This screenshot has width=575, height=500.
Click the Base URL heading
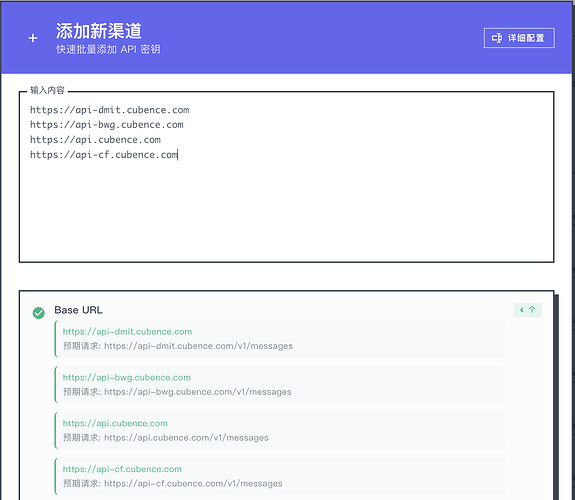coord(78,310)
